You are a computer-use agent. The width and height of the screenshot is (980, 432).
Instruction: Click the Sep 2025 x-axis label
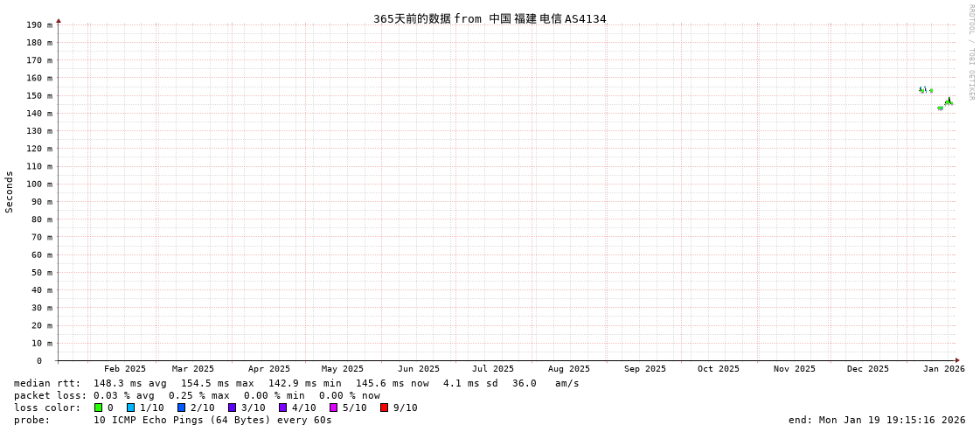[644, 369]
